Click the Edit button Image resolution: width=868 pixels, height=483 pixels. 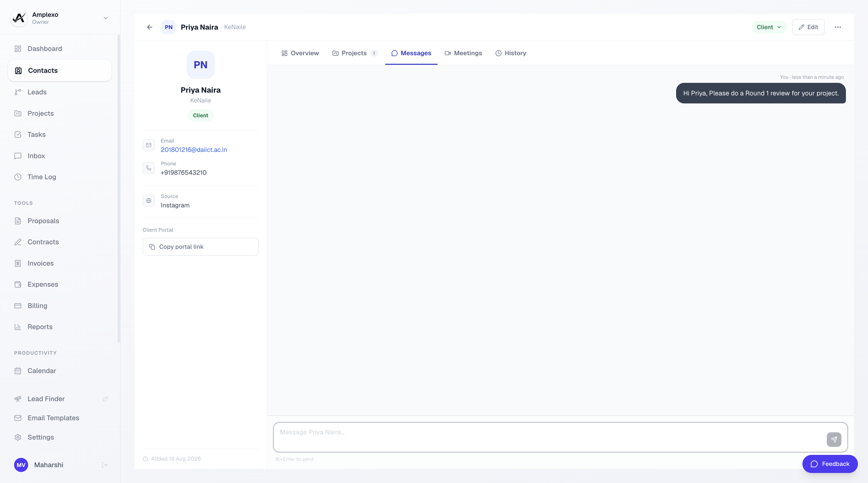808,27
